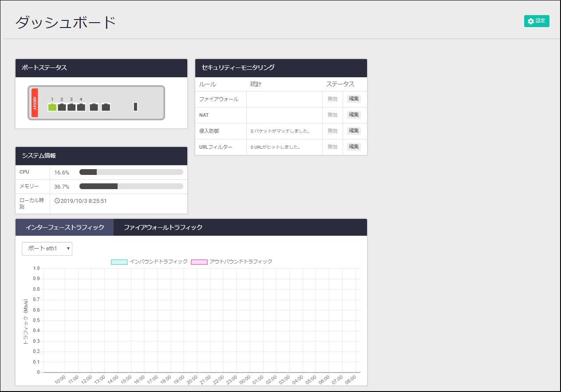Click the green active port 1 icon
Viewport: 561px width, 392px height.
(x=52, y=107)
